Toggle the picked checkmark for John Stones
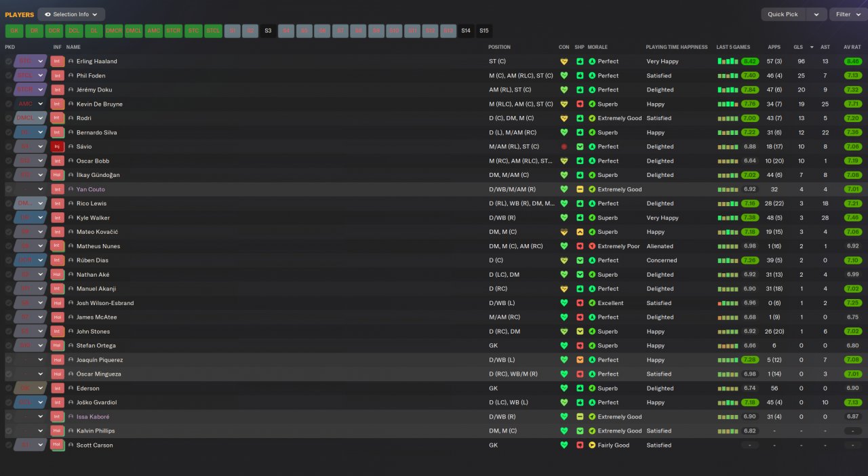Viewport: 868px width, 476px height. click(x=9, y=332)
